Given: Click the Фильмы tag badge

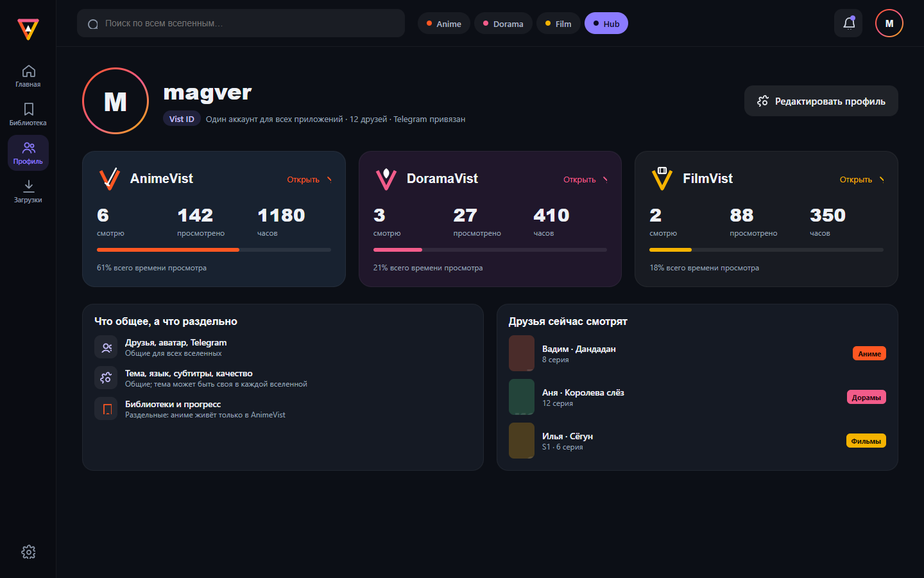Looking at the screenshot, I should tap(866, 441).
